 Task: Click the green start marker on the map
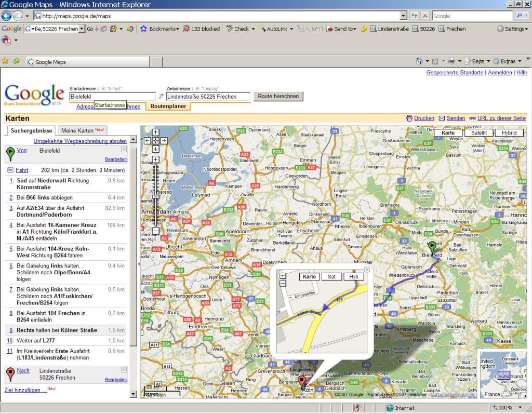tap(432, 247)
